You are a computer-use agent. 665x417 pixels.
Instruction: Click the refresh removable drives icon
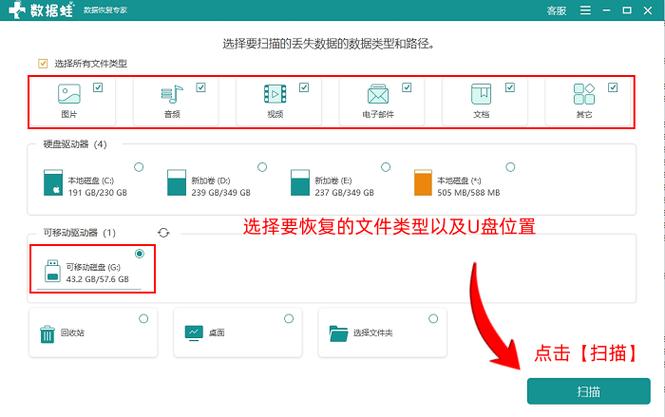point(164,232)
